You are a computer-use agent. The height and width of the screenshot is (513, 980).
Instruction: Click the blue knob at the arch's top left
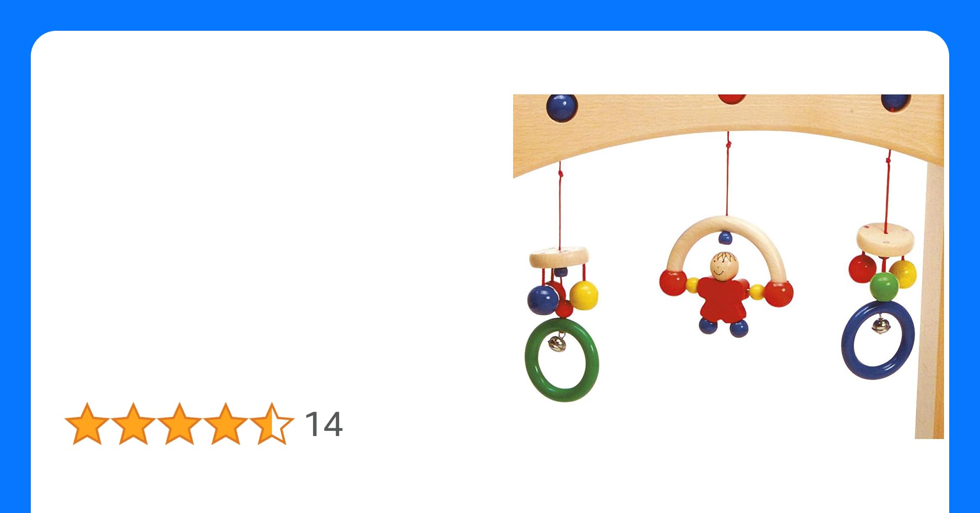point(562,108)
